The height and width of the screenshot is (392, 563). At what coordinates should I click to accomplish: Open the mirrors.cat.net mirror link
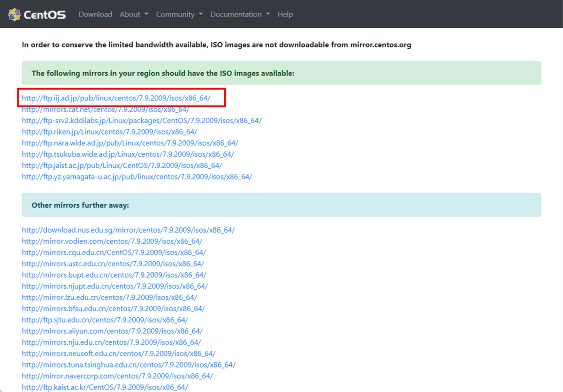click(106, 109)
